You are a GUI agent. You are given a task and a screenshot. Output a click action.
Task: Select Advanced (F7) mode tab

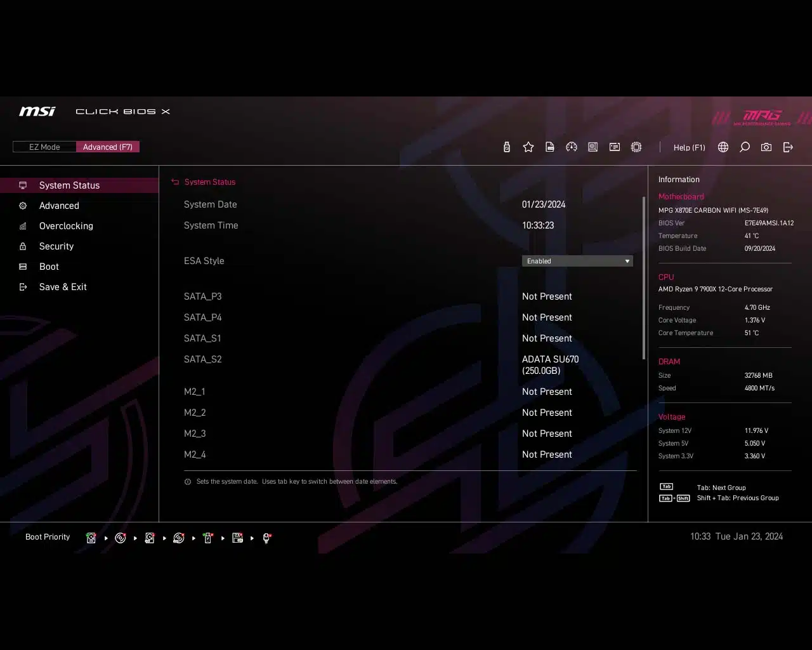point(108,147)
